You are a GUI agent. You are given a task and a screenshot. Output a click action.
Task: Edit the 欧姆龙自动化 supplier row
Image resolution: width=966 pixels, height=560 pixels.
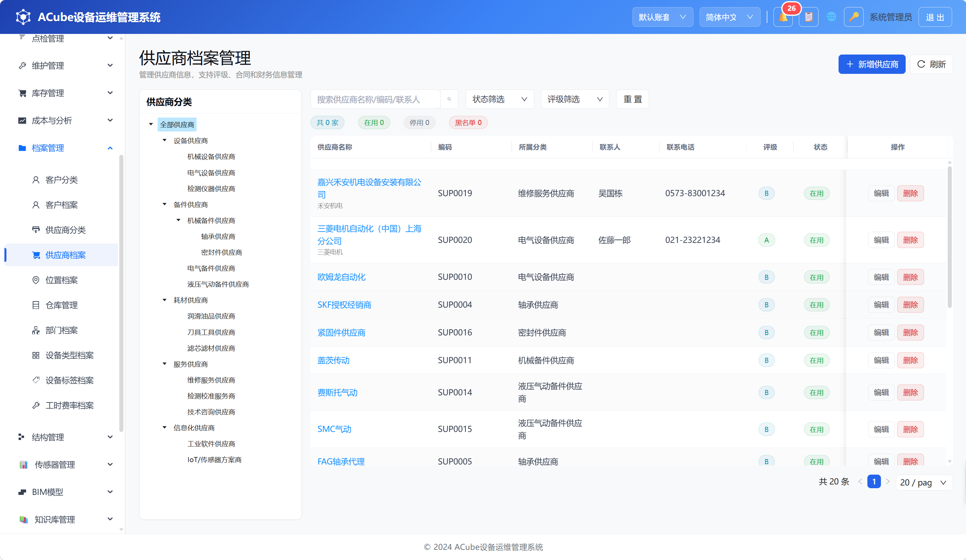881,277
